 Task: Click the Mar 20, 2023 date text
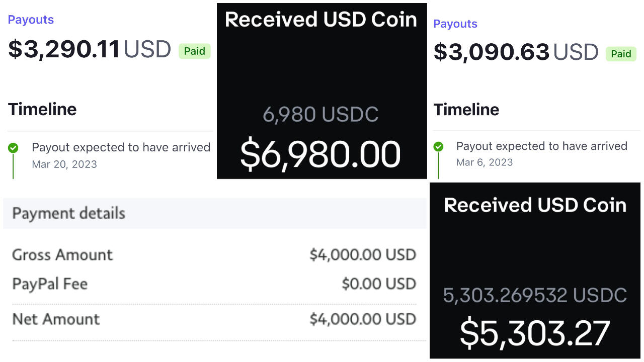click(64, 164)
